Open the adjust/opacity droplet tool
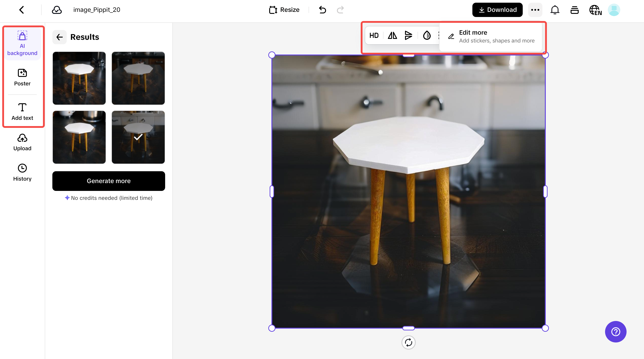 coord(427,35)
